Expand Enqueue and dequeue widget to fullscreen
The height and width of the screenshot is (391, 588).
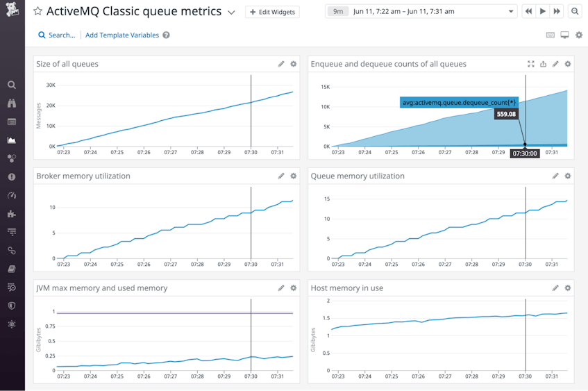click(530, 64)
